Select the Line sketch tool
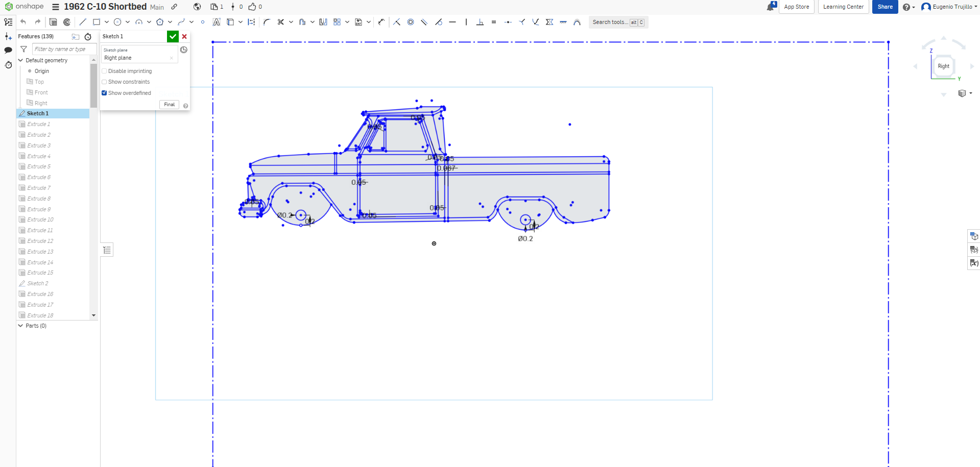Screen dimensions: 980x467 [83, 22]
